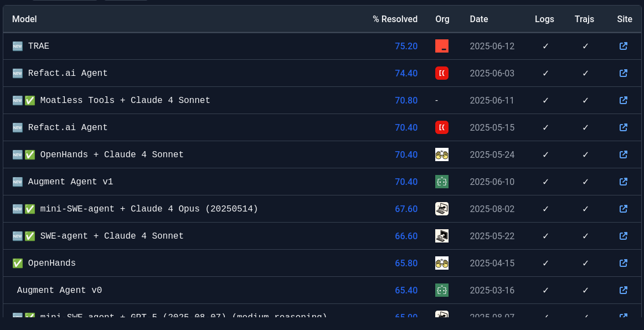Click the Logs checkmark in the TRAE row

tap(545, 46)
